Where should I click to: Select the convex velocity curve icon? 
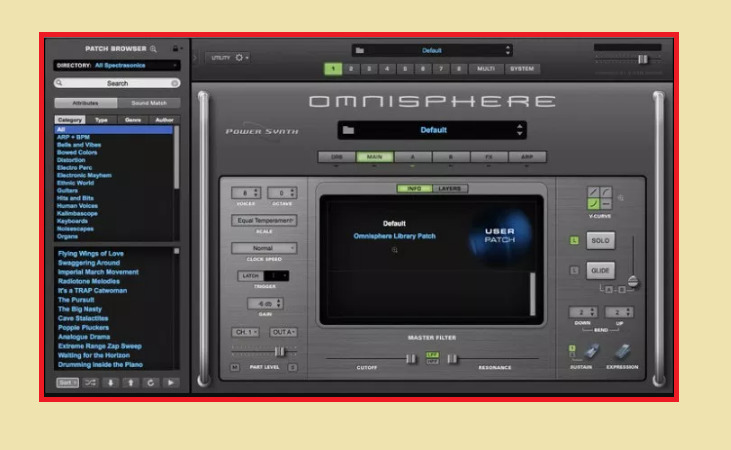click(x=606, y=192)
